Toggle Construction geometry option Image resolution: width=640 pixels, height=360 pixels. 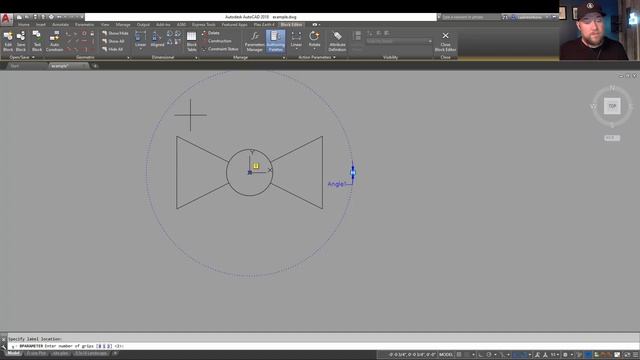(x=217, y=41)
